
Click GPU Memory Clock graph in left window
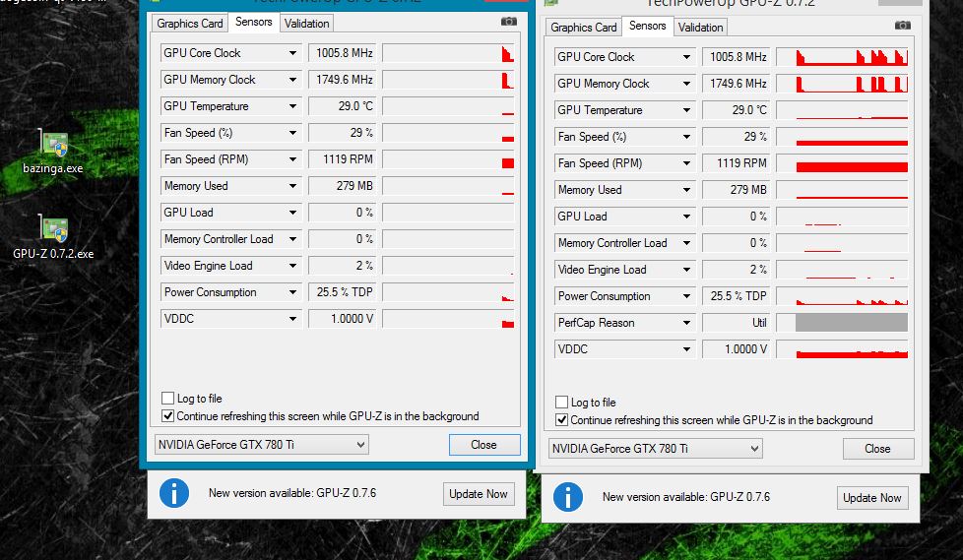tap(448, 80)
